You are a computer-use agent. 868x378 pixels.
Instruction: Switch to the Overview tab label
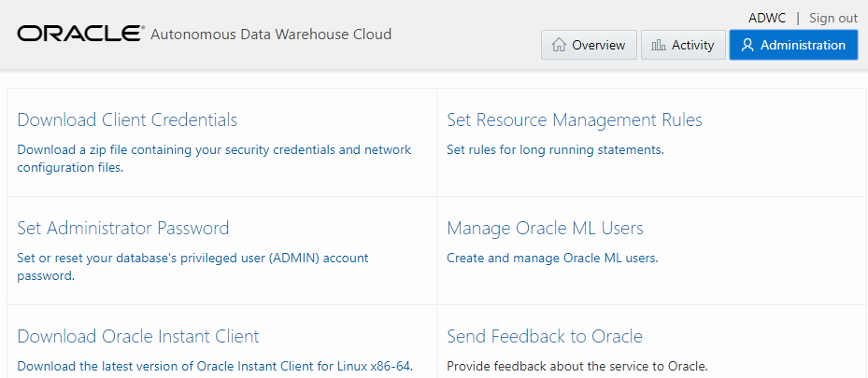[x=598, y=45]
